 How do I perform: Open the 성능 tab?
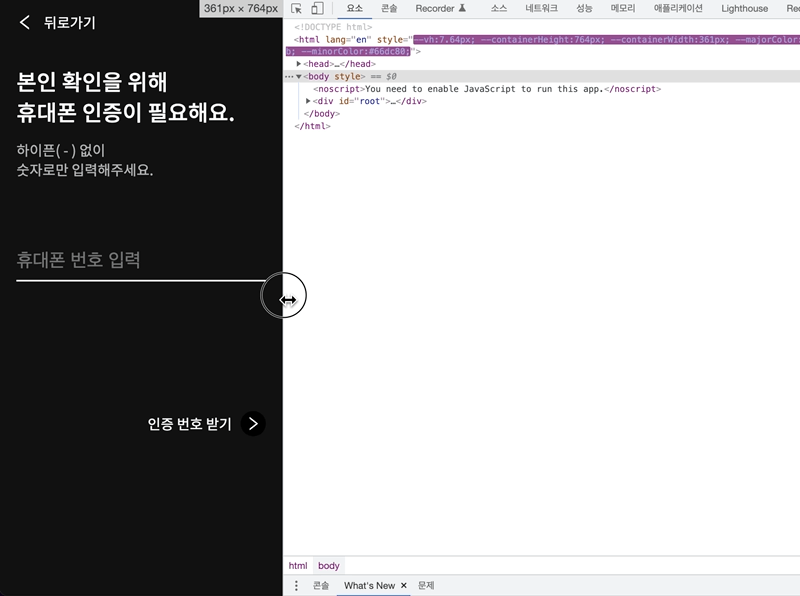pos(584,8)
